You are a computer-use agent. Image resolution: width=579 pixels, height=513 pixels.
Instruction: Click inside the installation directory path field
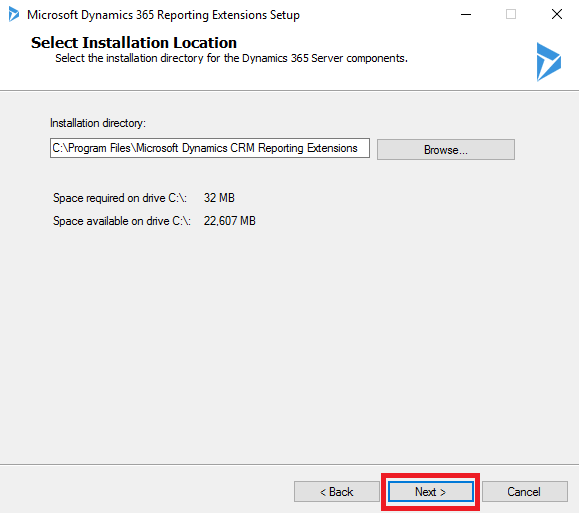tap(210, 148)
